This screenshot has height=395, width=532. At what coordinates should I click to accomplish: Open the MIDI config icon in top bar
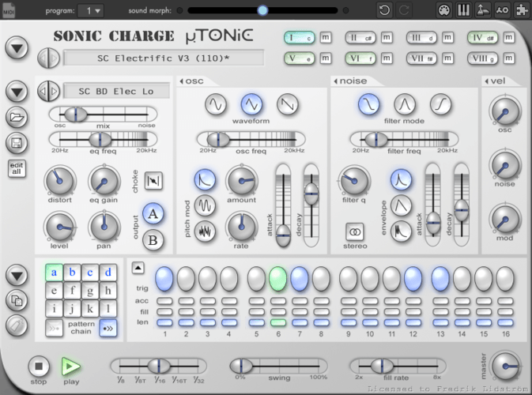click(444, 10)
